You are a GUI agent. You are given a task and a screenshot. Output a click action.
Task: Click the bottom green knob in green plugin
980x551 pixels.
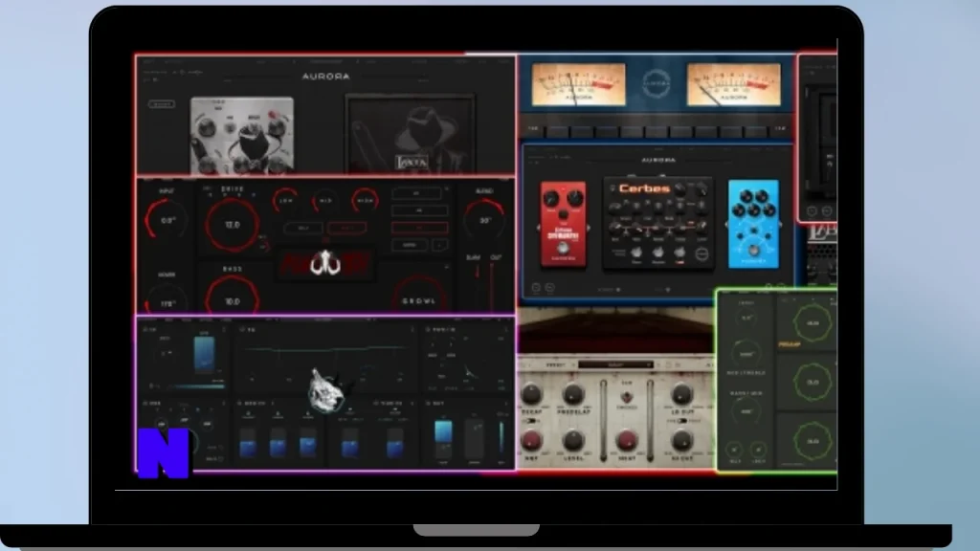(x=813, y=440)
